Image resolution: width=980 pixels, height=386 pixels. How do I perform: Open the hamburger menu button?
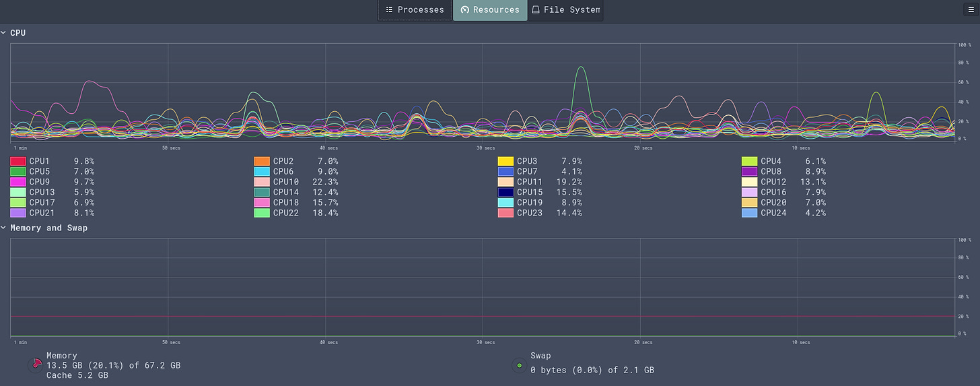(x=971, y=9)
